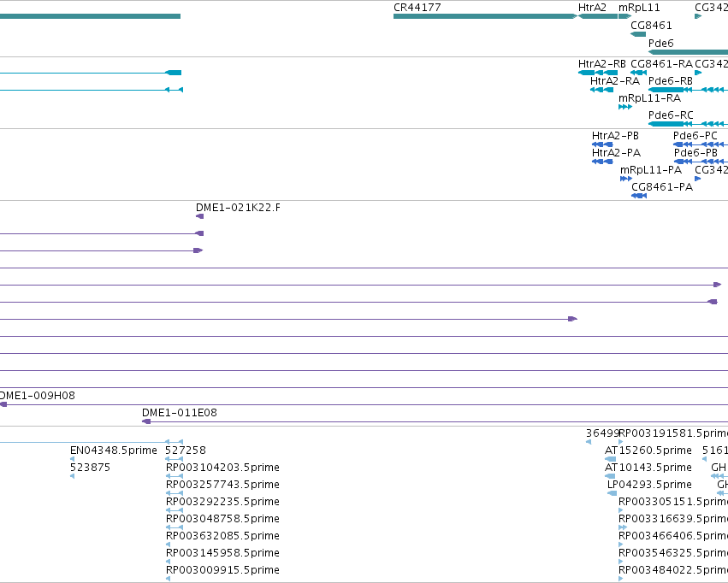Select the Pde6 gene label
The width and height of the screenshot is (728, 583).
coord(660,43)
